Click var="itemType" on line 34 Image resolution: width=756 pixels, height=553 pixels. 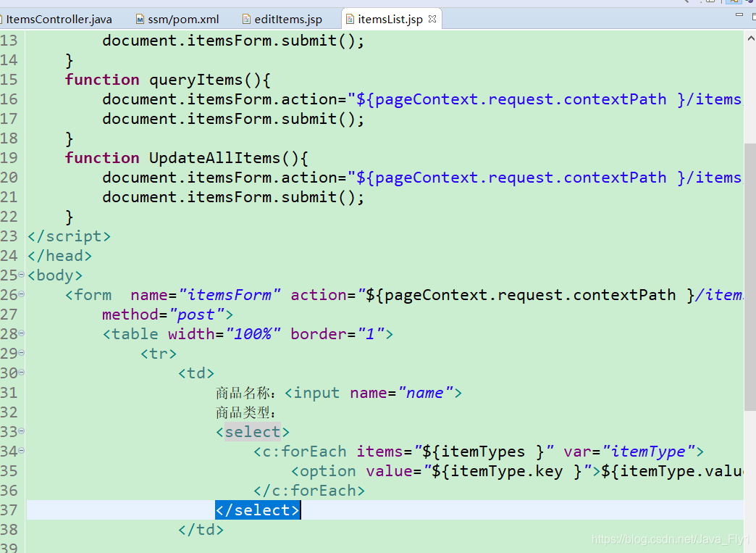pyautogui.click(x=629, y=452)
